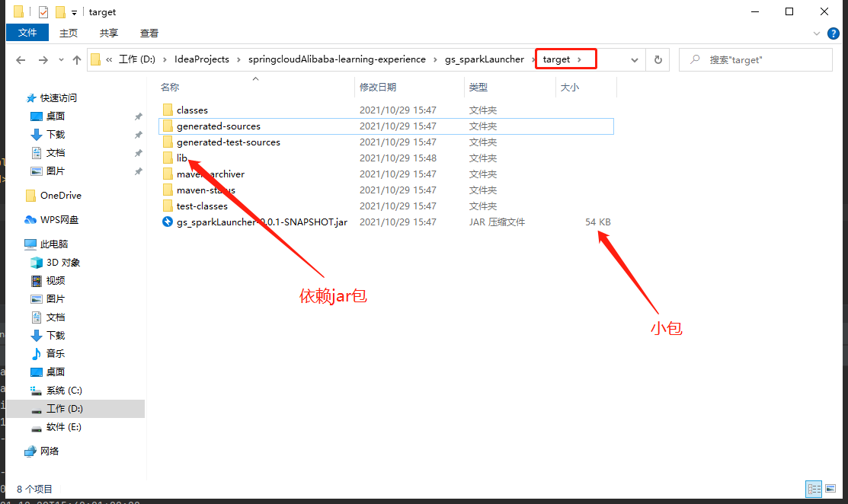Expand chevron after IdeaProjects in path
The image size is (848, 504).
tap(238, 59)
